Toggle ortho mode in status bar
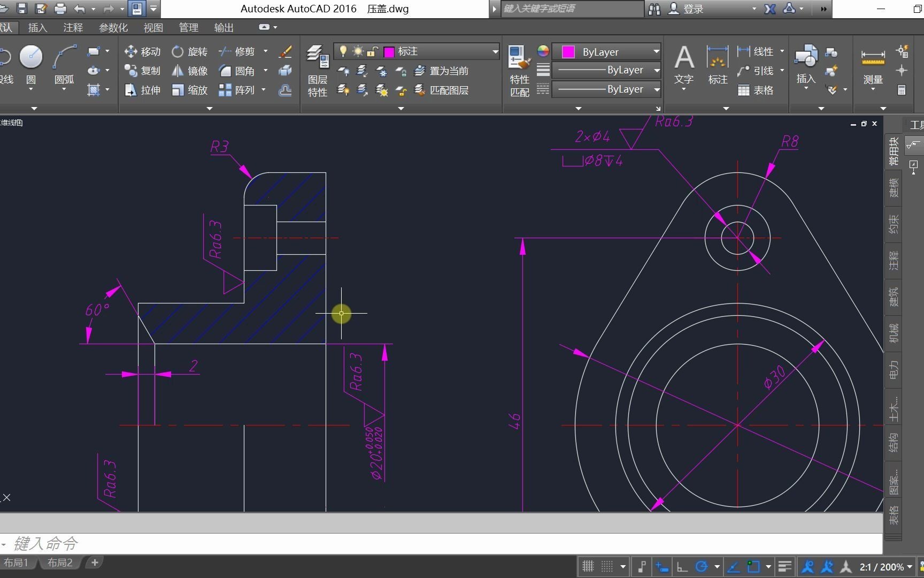Viewport: 924px width, 578px height. (682, 566)
